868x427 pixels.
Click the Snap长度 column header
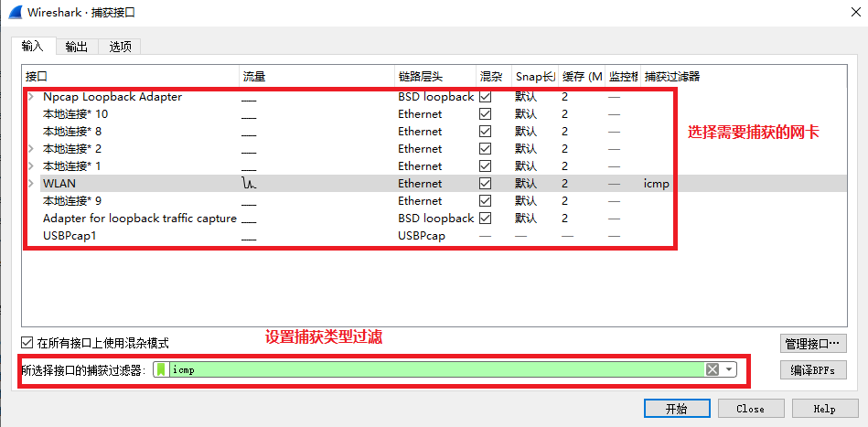[x=535, y=76]
